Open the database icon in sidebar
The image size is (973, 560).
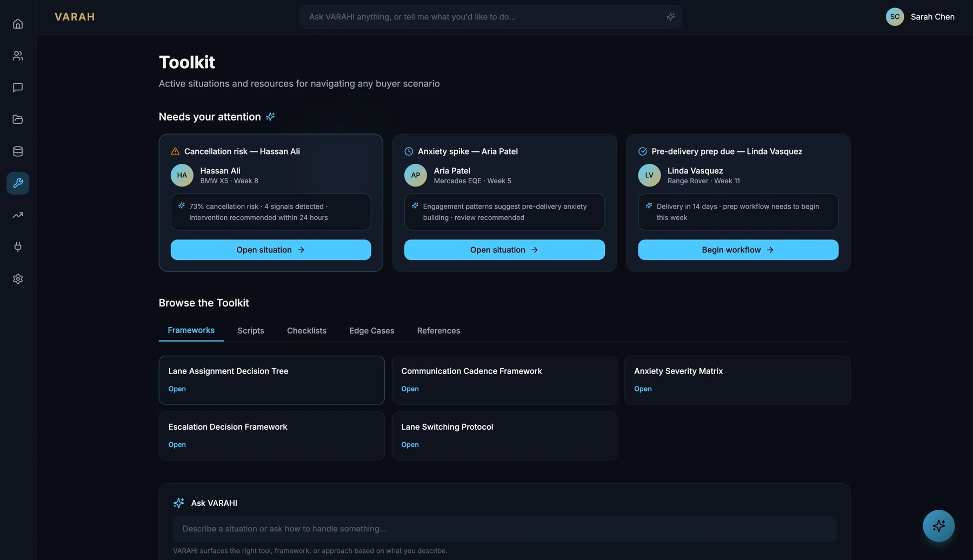(x=18, y=151)
